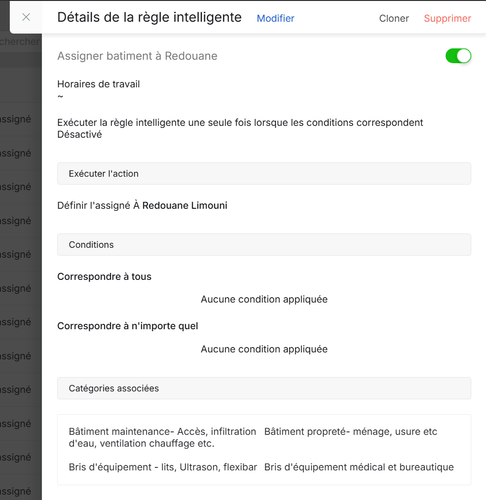Click the Correspondre à n'importe quel heading
Image resolution: width=486 pixels, height=500 pixels.
(x=128, y=326)
